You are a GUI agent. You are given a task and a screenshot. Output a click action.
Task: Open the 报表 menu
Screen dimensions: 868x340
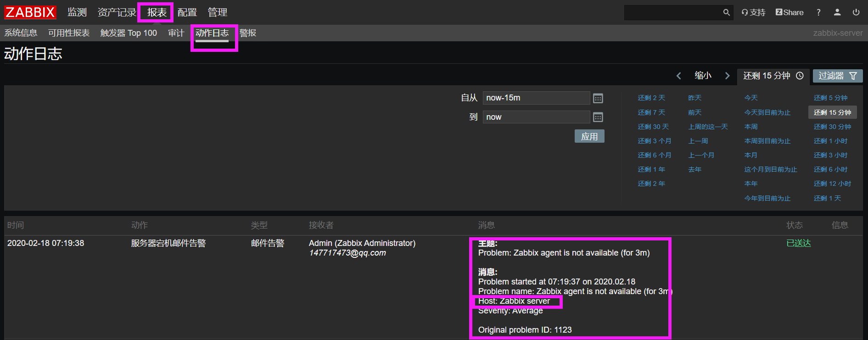[157, 12]
